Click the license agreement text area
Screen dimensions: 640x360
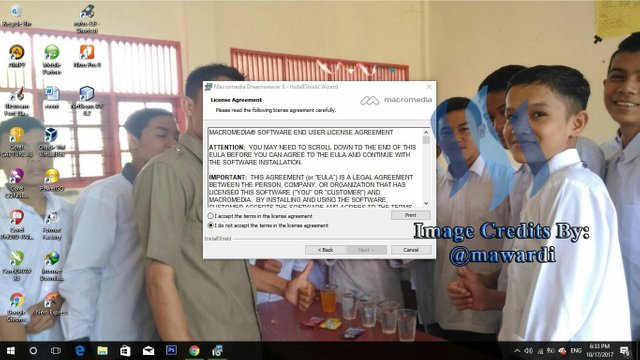pos(315,168)
